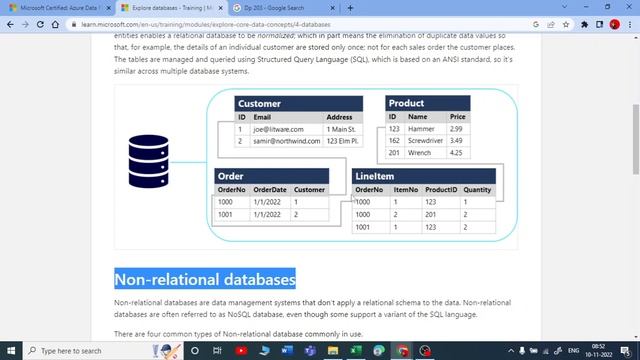Click the joe@litware.com email cell

point(286,129)
